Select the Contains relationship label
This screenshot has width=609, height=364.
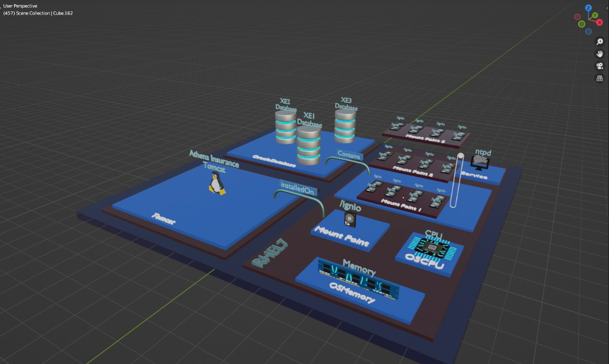349,155
